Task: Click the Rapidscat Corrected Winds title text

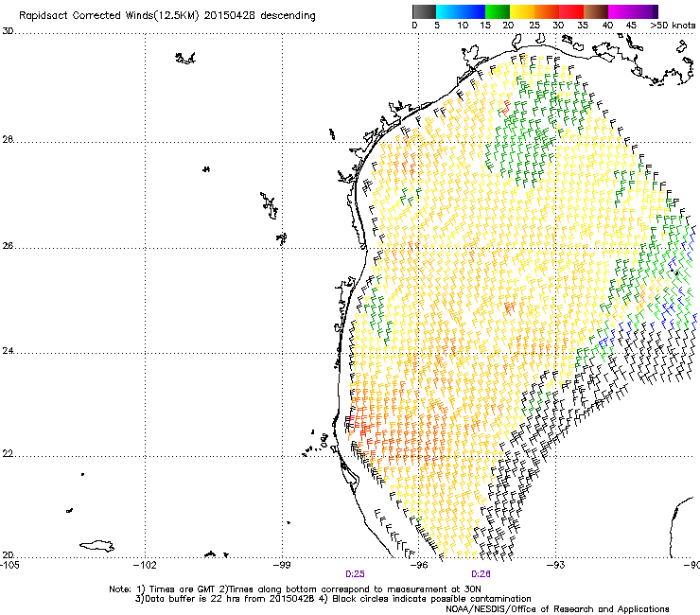Action: click(x=167, y=16)
